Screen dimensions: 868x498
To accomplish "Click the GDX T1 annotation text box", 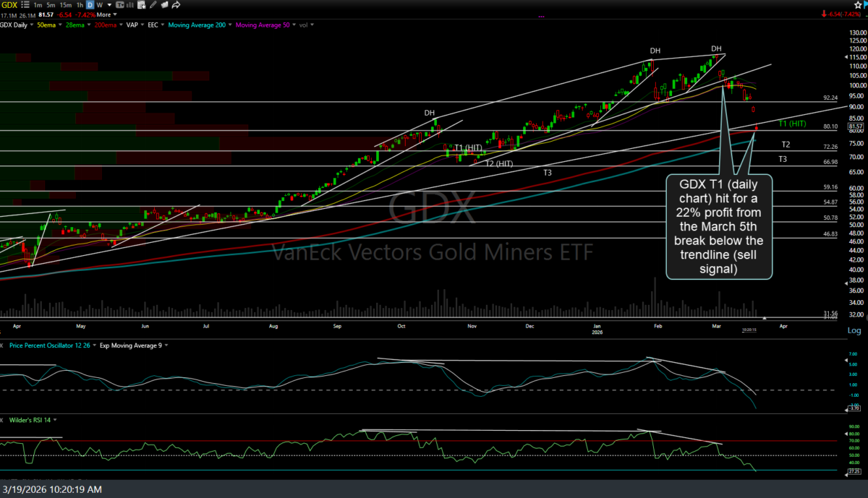I will tap(719, 226).
